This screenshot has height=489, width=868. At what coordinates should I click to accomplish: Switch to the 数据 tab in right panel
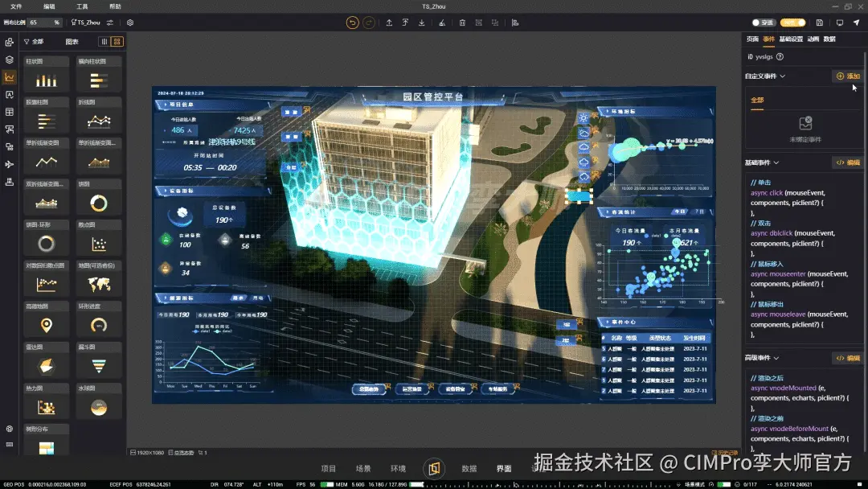[829, 39]
